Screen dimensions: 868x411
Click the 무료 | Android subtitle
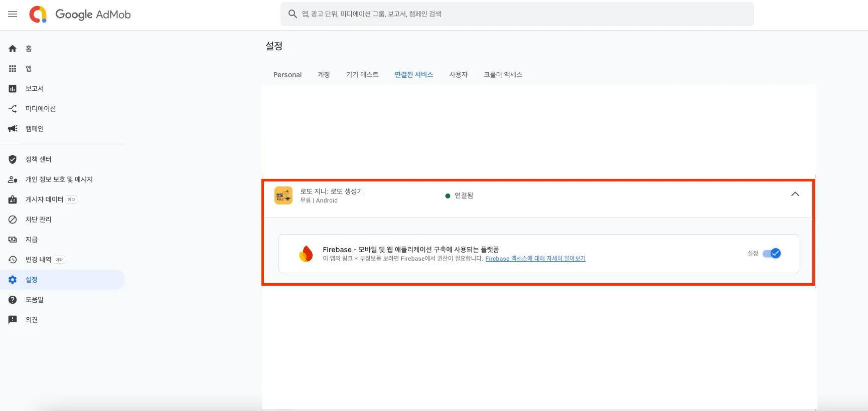tap(319, 200)
